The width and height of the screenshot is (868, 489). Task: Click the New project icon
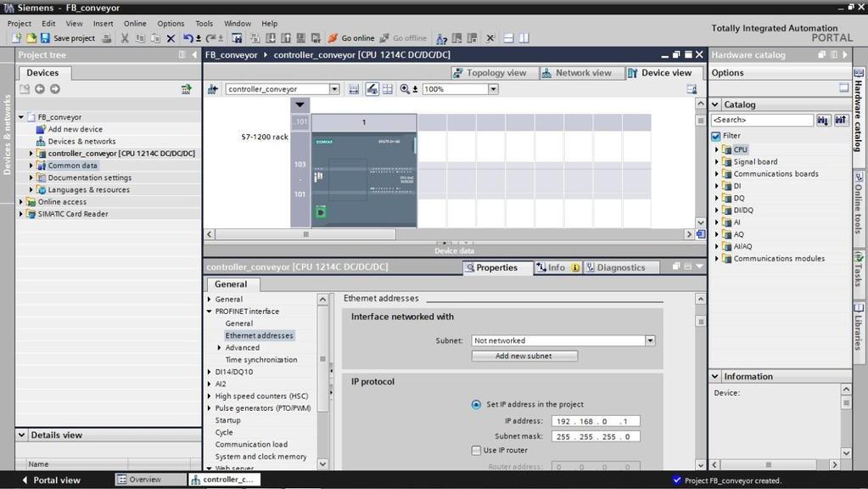point(17,38)
